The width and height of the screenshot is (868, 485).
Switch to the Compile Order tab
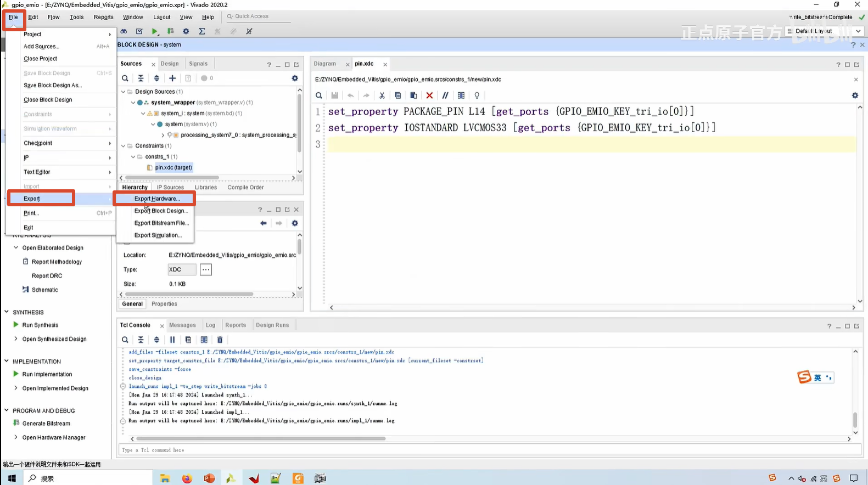tap(245, 188)
